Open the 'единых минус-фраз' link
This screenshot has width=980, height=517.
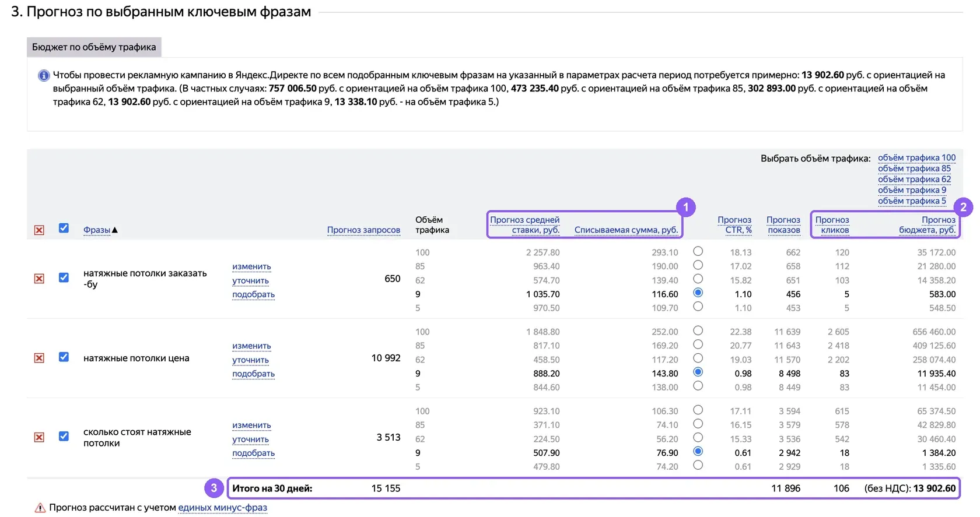coord(222,508)
